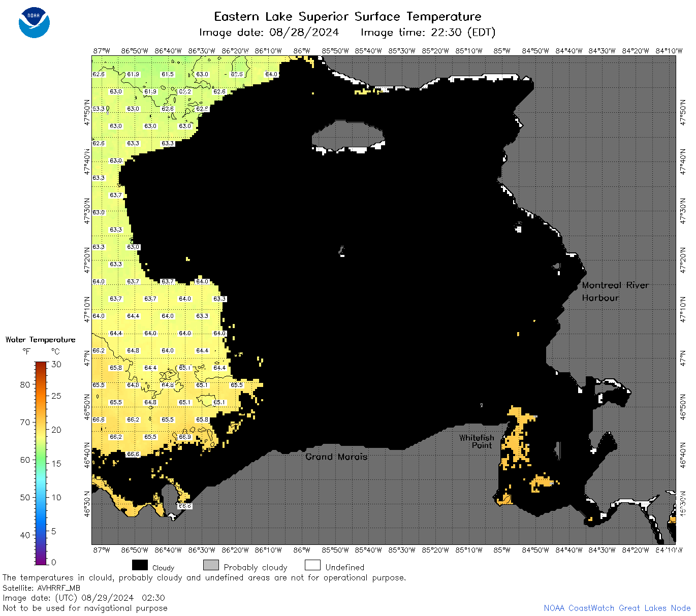Click the Undefined legend label text
This screenshot has width=696, height=616.
click(x=345, y=567)
